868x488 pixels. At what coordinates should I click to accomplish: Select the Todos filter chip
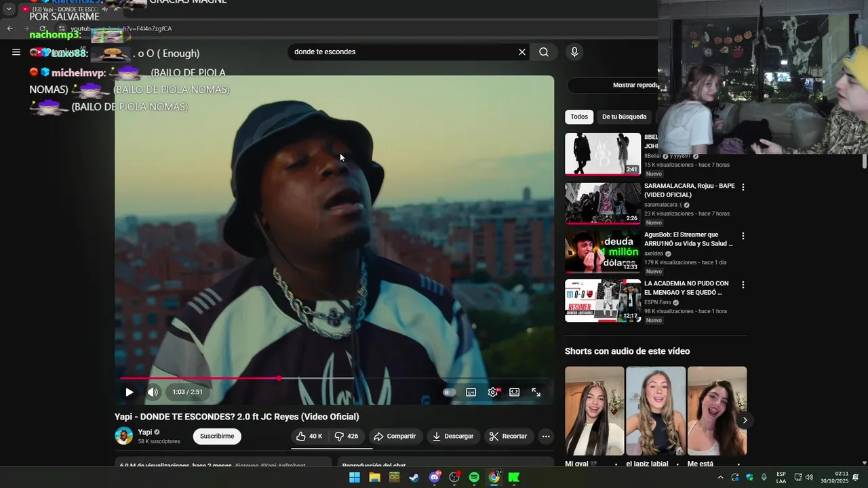pyautogui.click(x=579, y=117)
